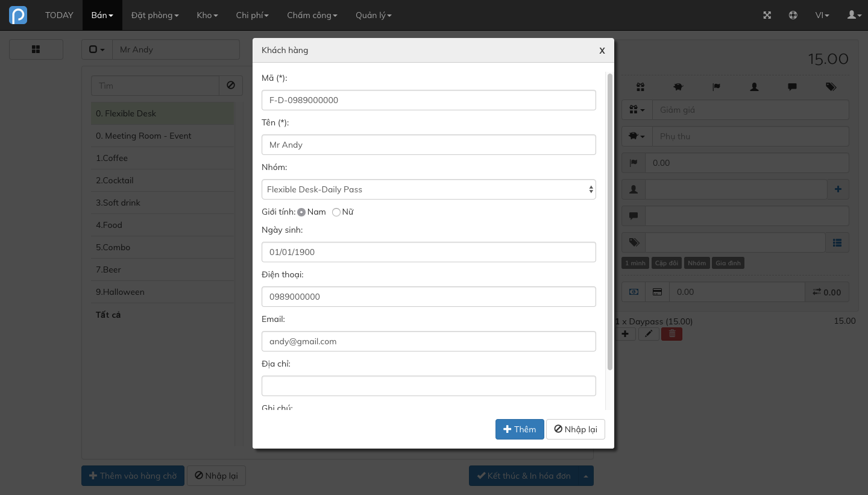Expand the VI language dropdown
This screenshot has width=868, height=495.
pos(822,15)
